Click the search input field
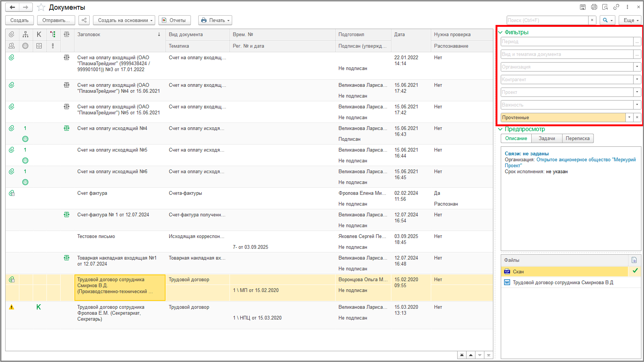 click(548, 20)
